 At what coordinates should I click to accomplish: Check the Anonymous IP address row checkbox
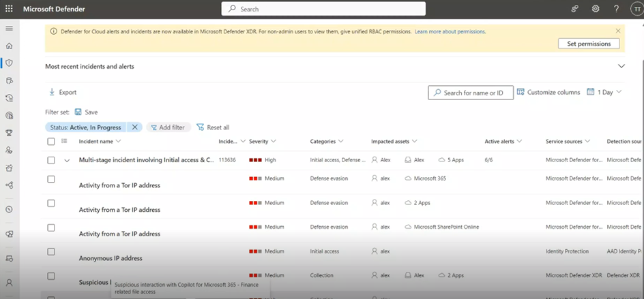[x=51, y=252]
